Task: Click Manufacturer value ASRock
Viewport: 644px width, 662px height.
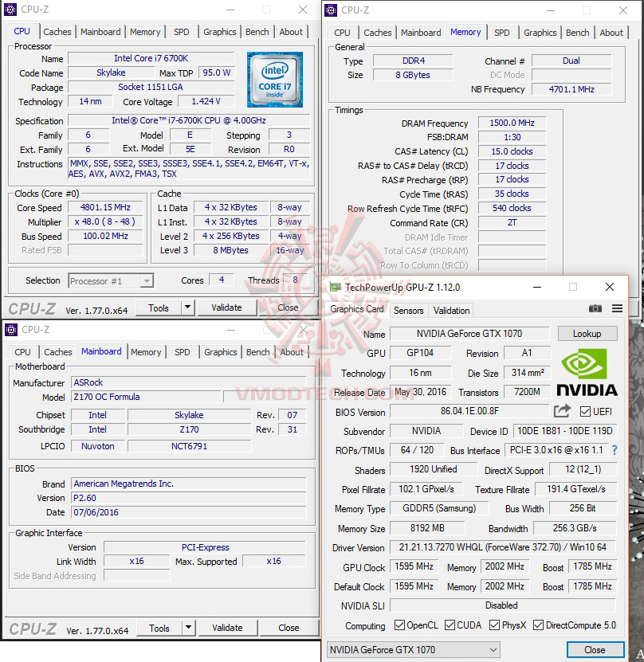Action: [188, 382]
